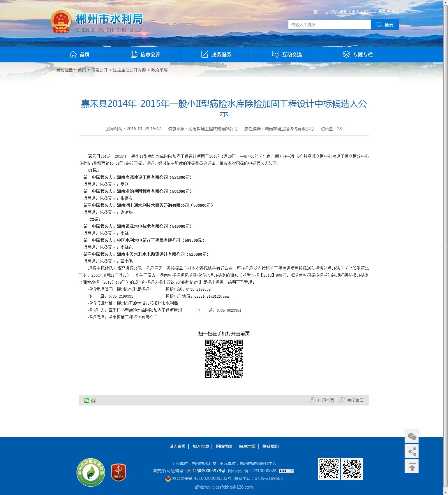
Task: Click the Weibo share icon below article
Action: pyautogui.click(x=93, y=401)
